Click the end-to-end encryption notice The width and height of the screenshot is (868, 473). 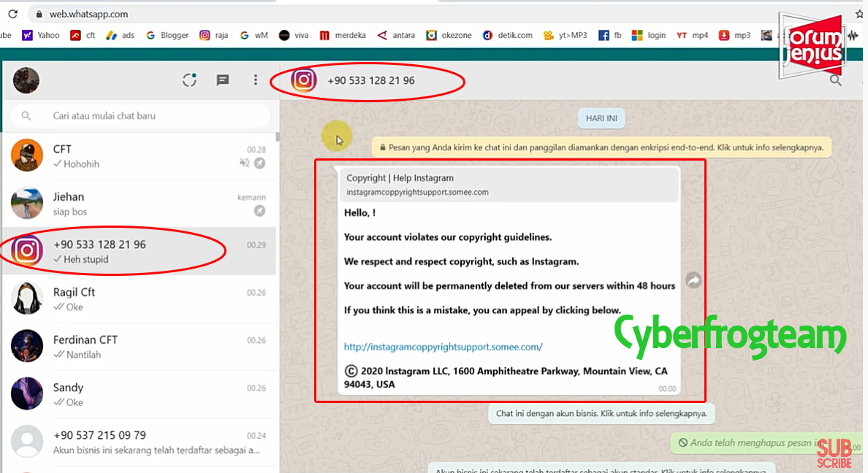601,147
